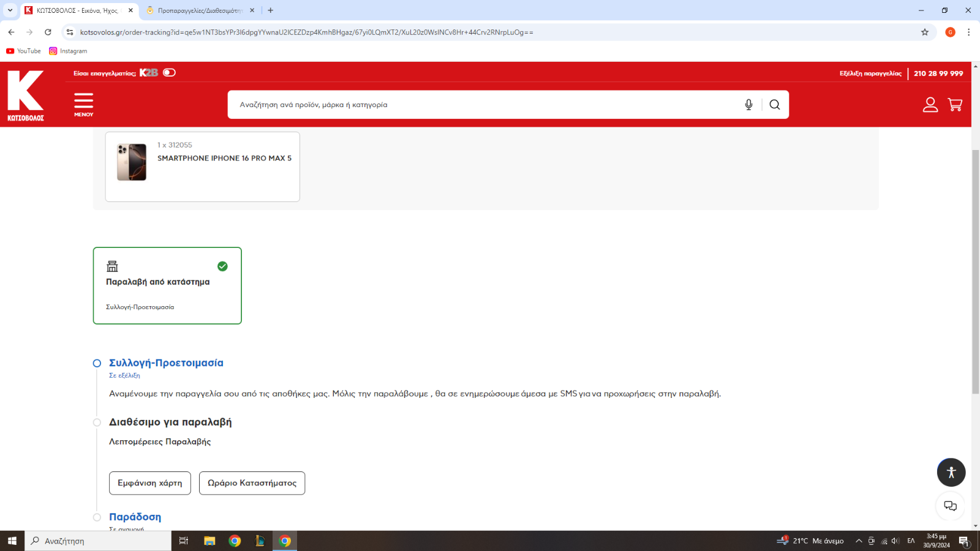This screenshot has height=551, width=980.
Task: Click the Windows taskbar search box
Action: coord(98,541)
